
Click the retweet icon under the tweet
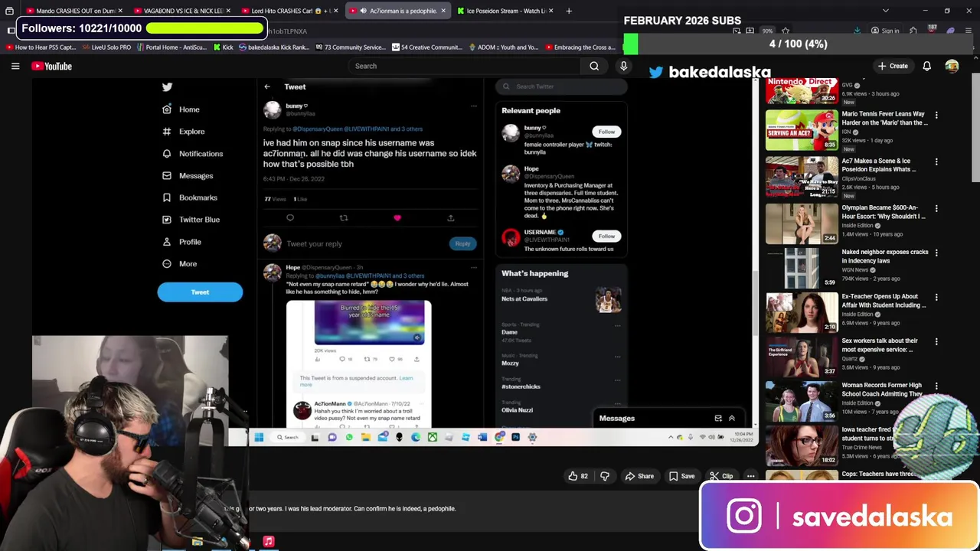[344, 218]
